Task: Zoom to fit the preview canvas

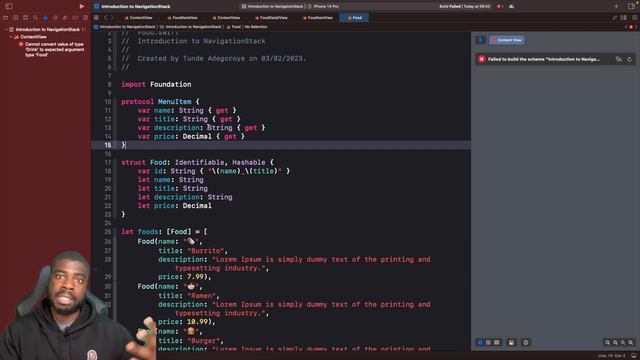Action: 623,343
